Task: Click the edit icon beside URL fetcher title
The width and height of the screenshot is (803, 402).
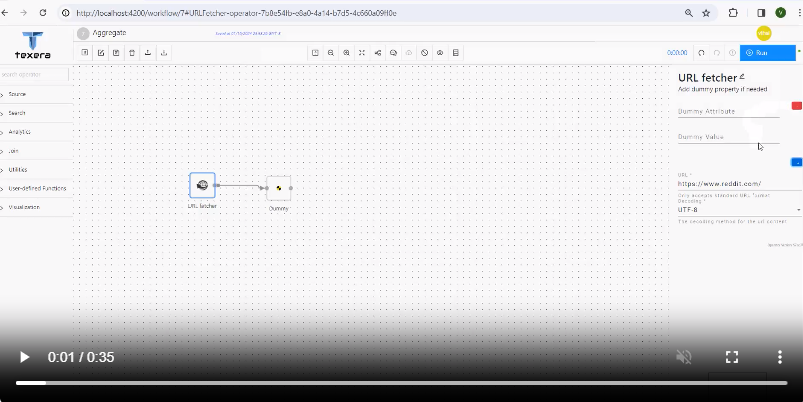Action: [742, 77]
